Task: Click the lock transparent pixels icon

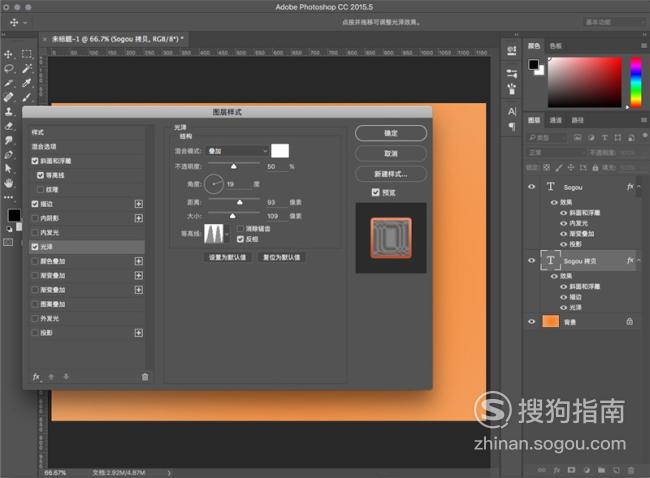Action: point(547,167)
